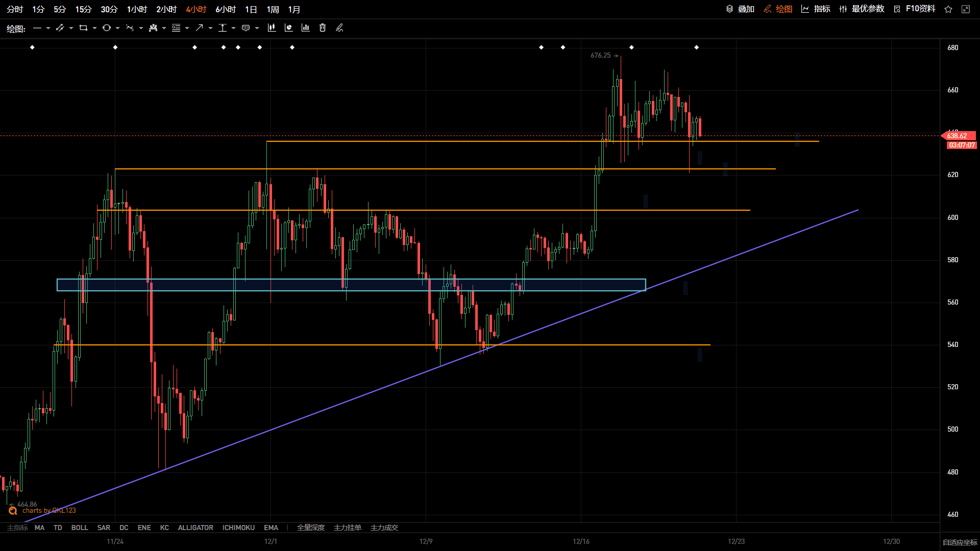Click the candlestick chart type icon

point(272,28)
